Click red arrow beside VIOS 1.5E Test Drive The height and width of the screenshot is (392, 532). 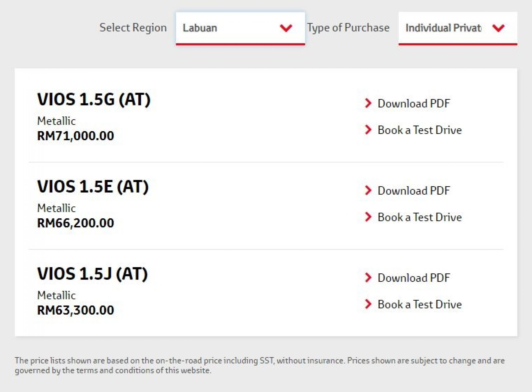[368, 217]
